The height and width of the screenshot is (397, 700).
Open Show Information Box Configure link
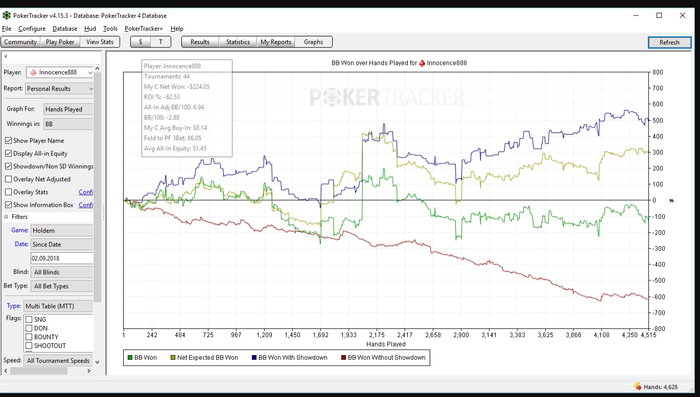click(x=86, y=205)
